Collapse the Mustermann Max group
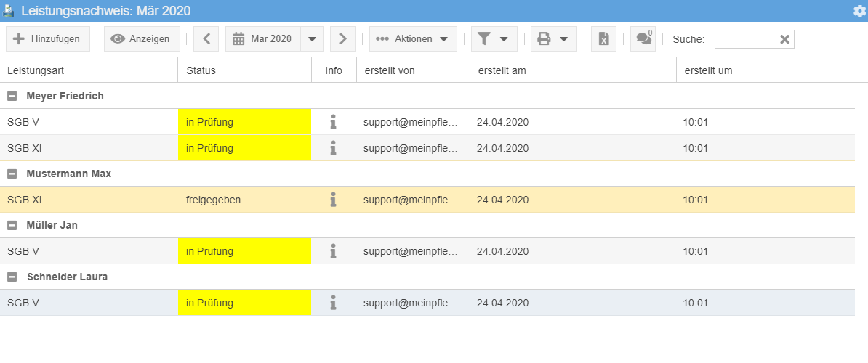This screenshot has width=868, height=363. 12,174
